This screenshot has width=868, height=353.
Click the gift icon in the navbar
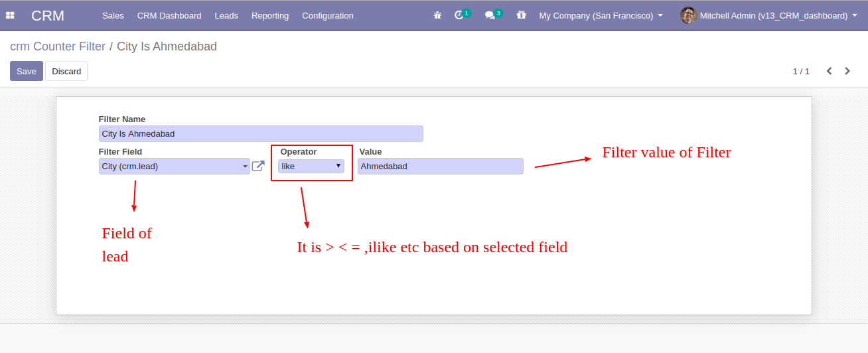click(x=521, y=15)
